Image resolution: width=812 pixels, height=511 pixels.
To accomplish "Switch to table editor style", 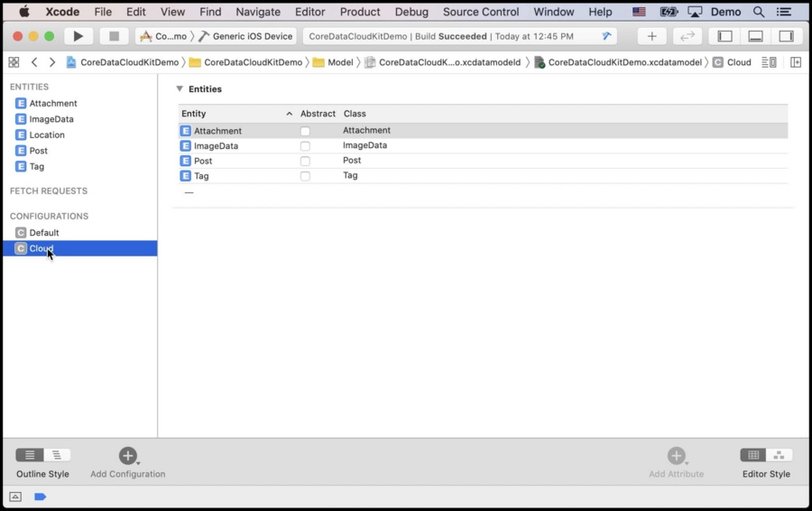I will tap(753, 455).
